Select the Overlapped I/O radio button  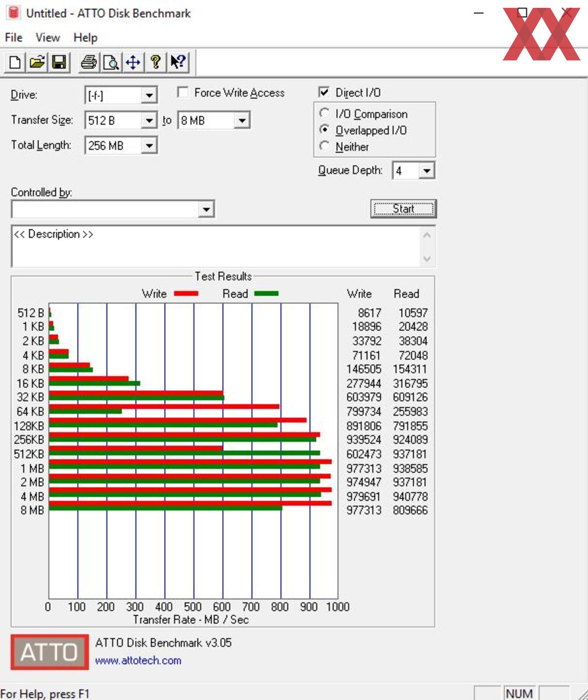point(324,130)
